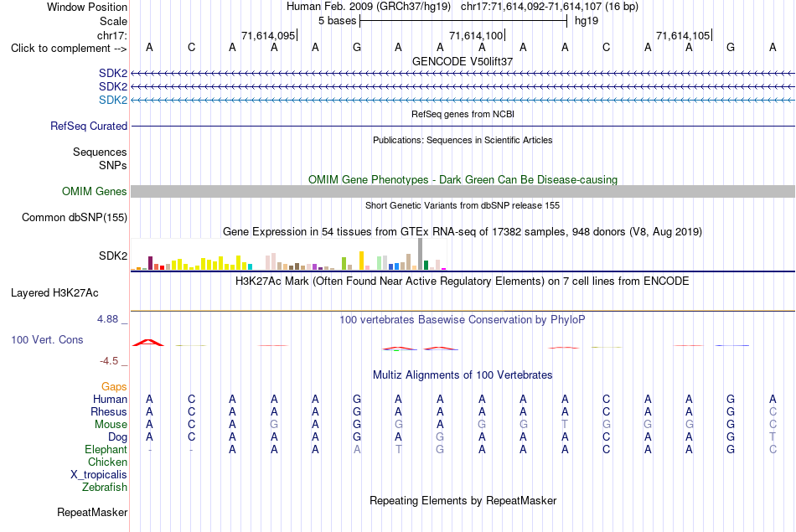Screen dimensions: 796x532
Task: Click the T base in Mouse row
Action: pos(565,425)
